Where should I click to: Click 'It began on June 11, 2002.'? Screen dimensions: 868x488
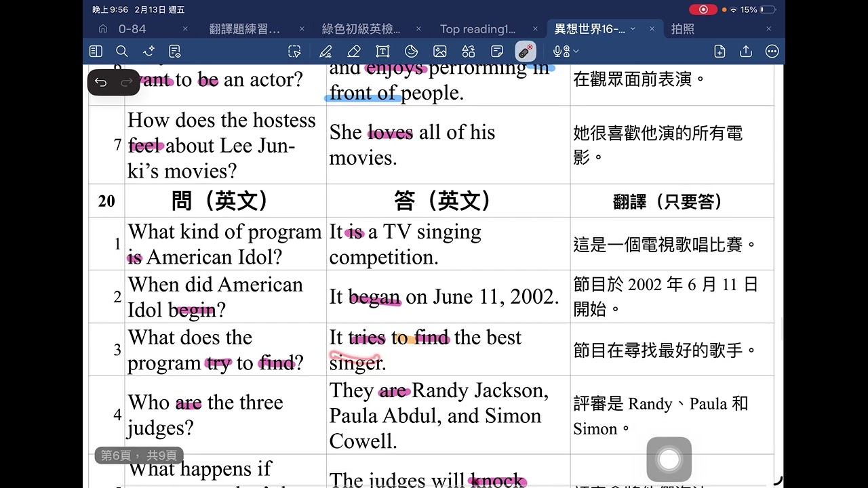click(x=444, y=297)
